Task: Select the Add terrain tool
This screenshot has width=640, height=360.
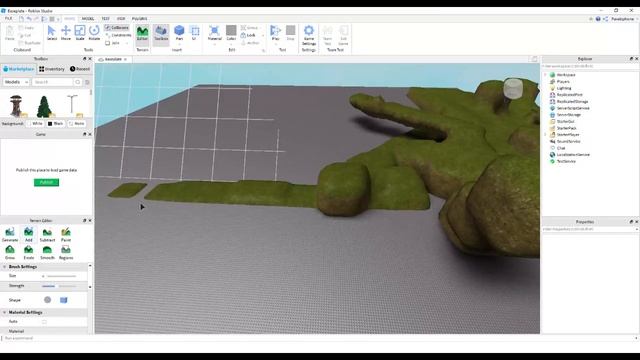Action: [29, 235]
